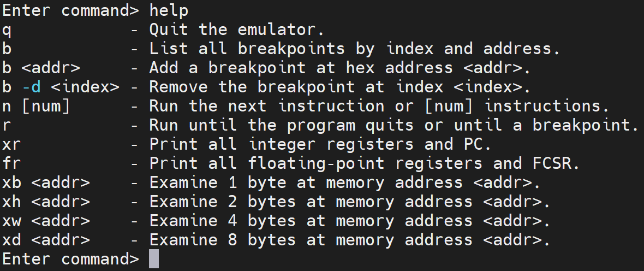Click the block cursor at the bottom prompt
Viewport: 644px width, 271px height.
154,259
